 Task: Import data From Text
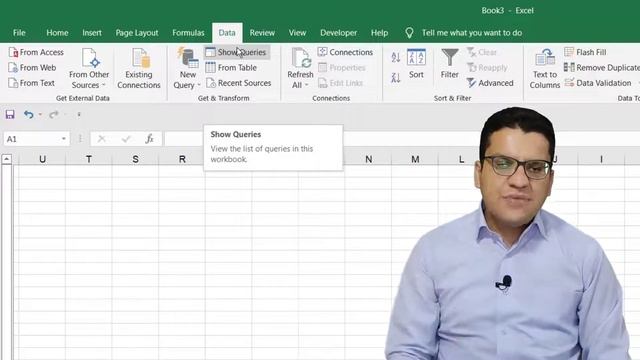tap(31, 83)
